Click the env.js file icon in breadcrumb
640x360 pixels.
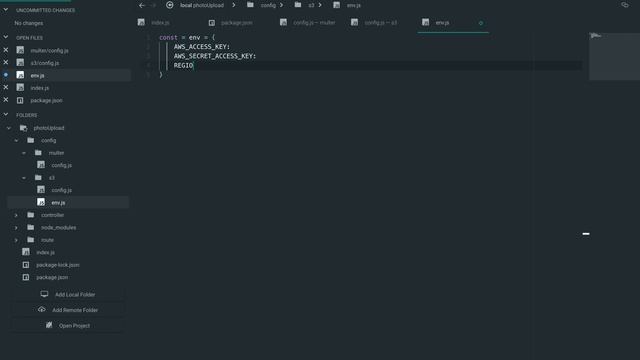336,5
